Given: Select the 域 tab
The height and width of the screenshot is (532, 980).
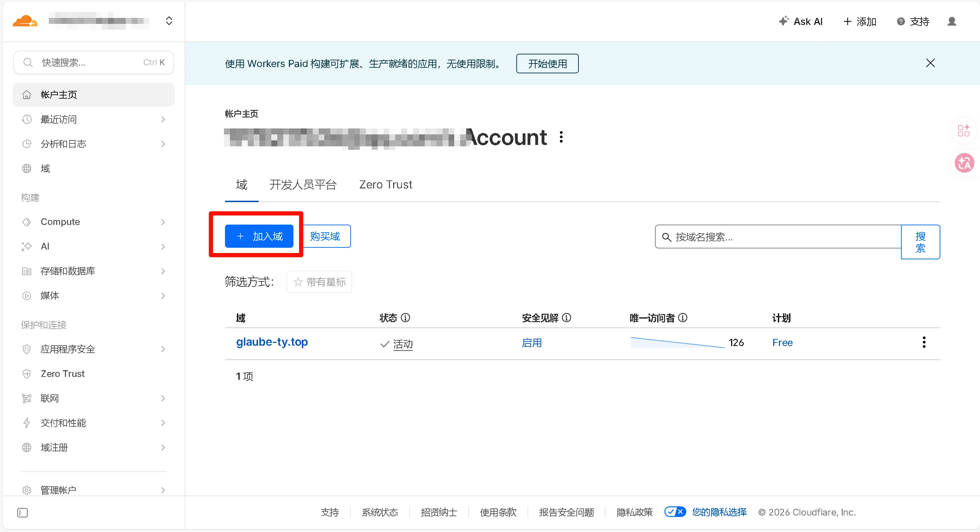Looking at the screenshot, I should 241,185.
